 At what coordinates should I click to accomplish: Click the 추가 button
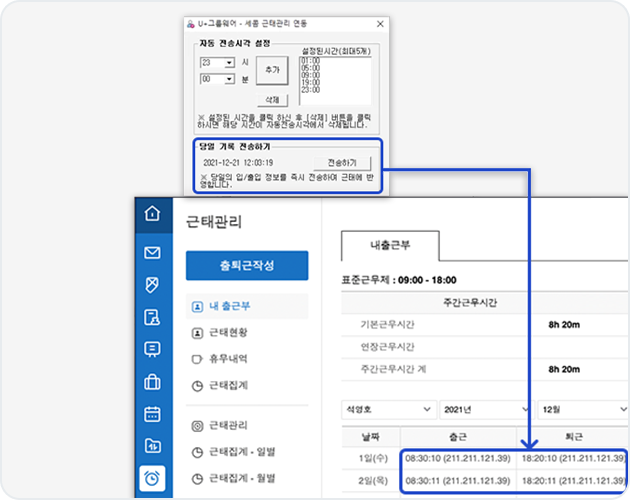click(x=272, y=70)
